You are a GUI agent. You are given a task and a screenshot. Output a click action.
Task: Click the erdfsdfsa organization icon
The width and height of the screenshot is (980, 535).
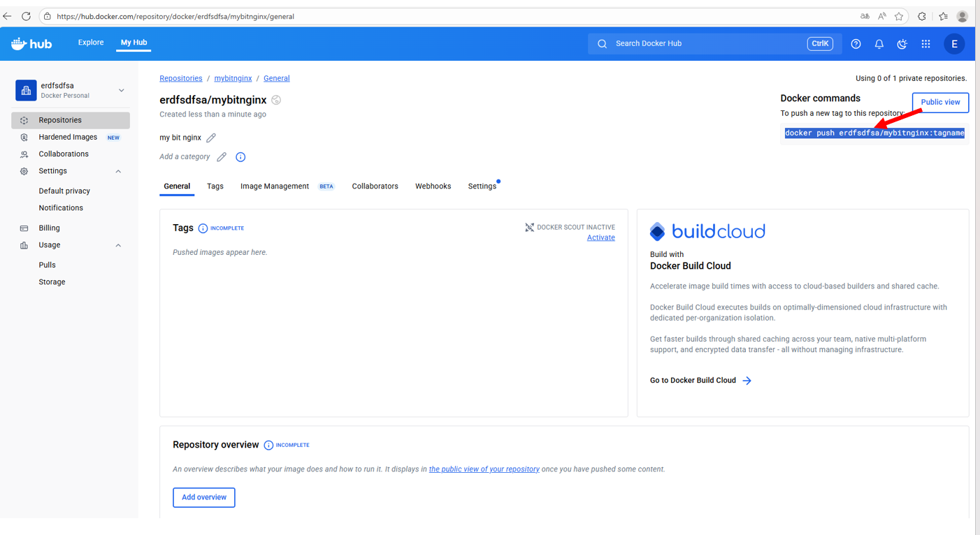tap(26, 90)
